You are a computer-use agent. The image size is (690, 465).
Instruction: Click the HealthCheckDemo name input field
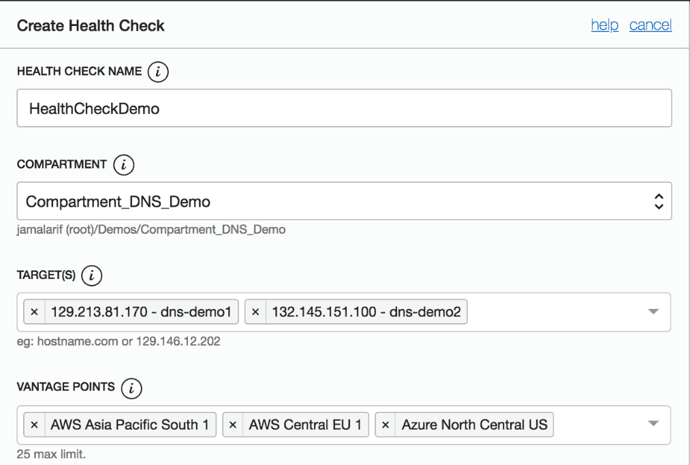coord(343,109)
